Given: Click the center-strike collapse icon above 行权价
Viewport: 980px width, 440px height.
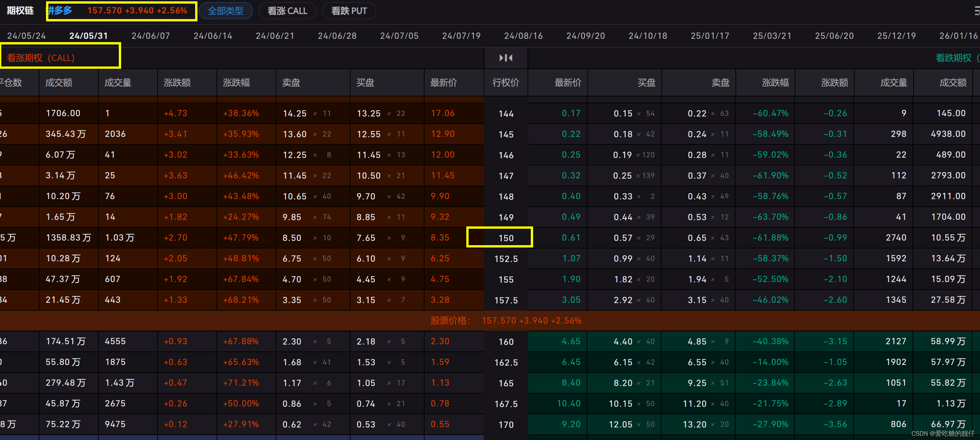Looking at the screenshot, I should [x=505, y=58].
